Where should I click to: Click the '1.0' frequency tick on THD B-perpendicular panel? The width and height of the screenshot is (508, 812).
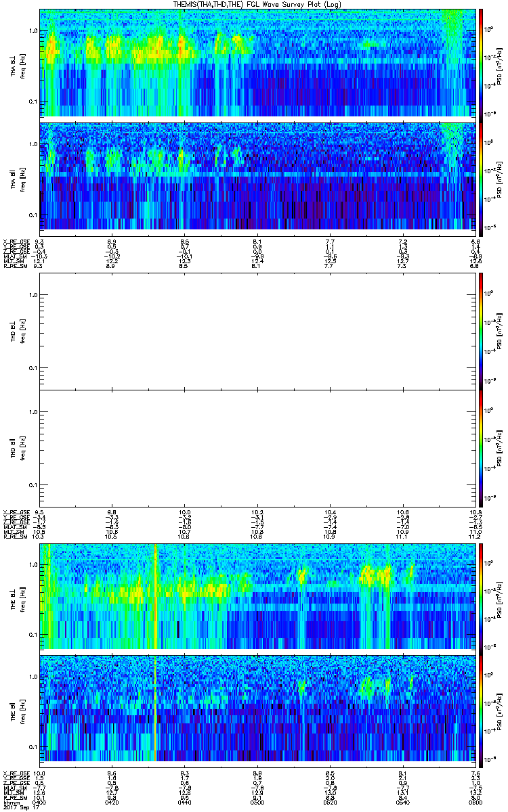(34, 295)
